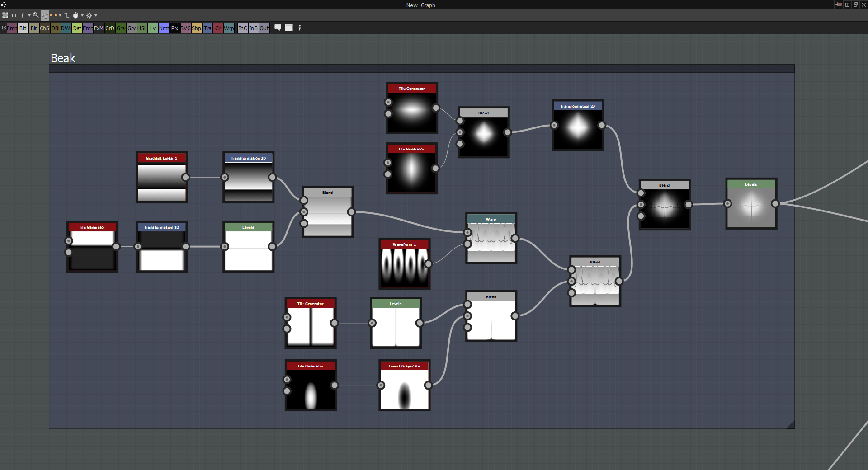
Task: Add a Blend node with Bld
Action: click(23, 28)
